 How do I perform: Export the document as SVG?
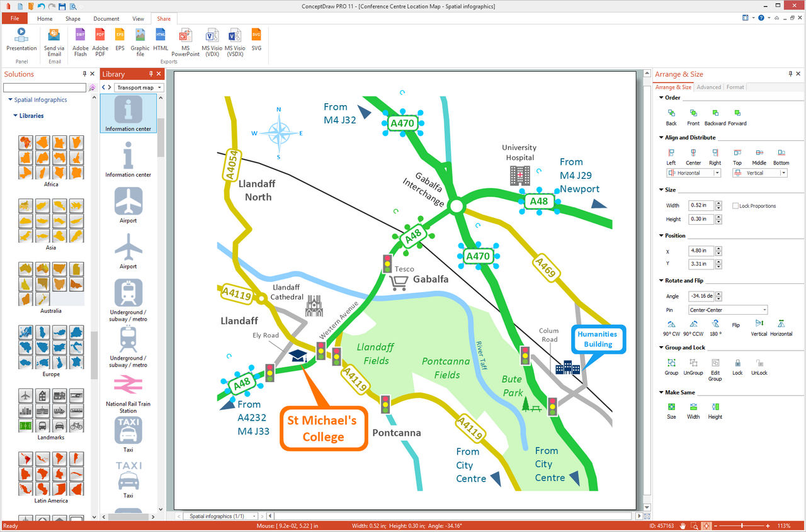[x=256, y=39]
